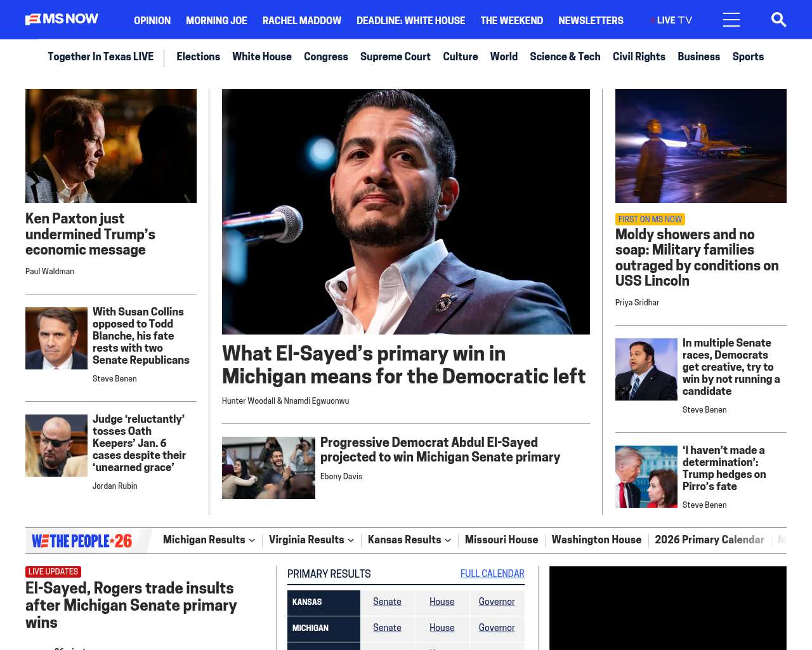This screenshot has width=812, height=650.
Task: Read Democrats win by not running headline
Action: click(x=731, y=367)
